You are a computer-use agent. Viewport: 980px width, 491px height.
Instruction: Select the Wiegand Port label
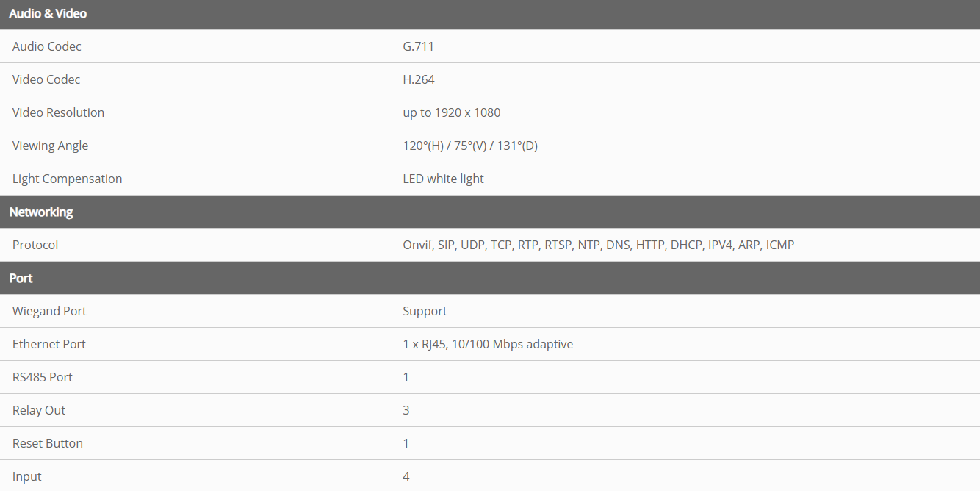49,311
